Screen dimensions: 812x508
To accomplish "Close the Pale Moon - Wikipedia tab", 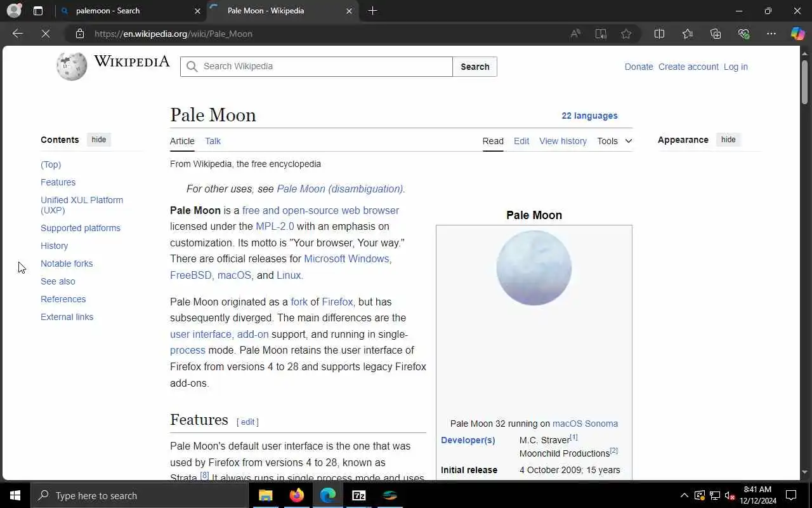I will pyautogui.click(x=349, y=11).
